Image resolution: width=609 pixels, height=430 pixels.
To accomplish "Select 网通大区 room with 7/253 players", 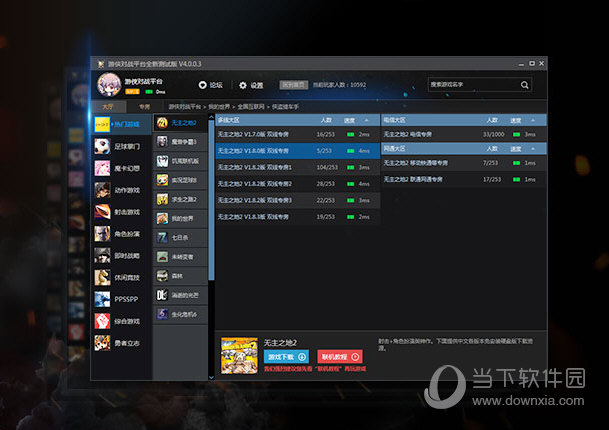I will click(464, 163).
